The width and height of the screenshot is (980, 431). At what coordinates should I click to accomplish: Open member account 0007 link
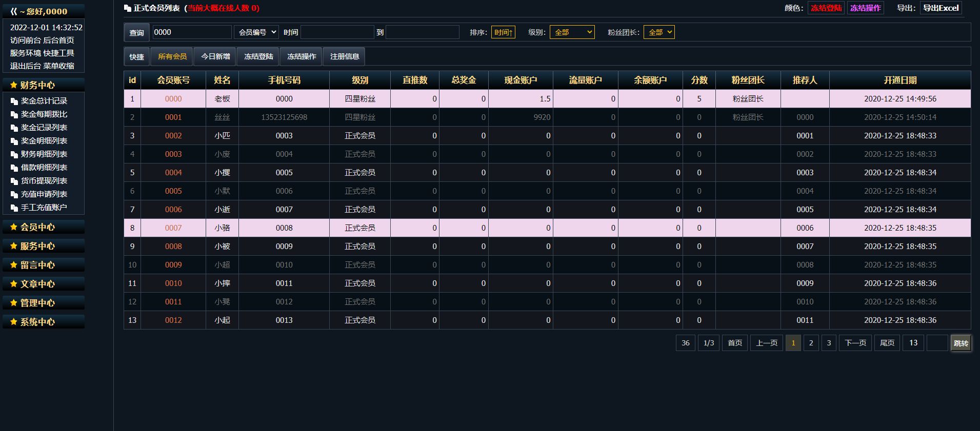pos(173,228)
